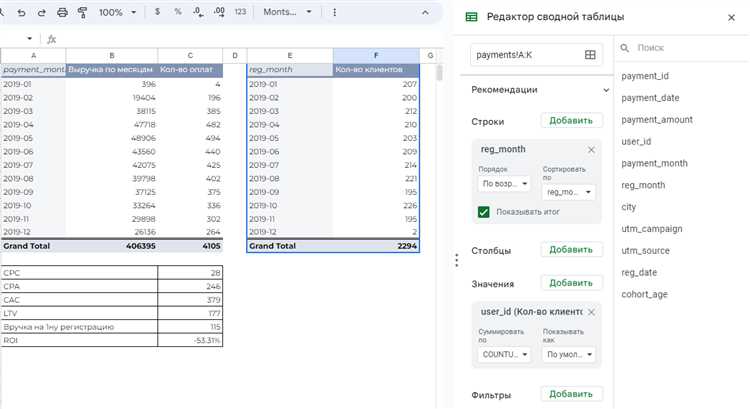
Task: Open the COUNTUNIQUE summarize dropdown
Action: (x=504, y=354)
